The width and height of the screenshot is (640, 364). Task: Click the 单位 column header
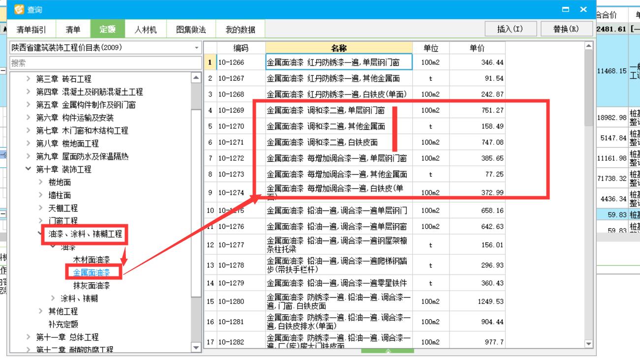pos(431,48)
